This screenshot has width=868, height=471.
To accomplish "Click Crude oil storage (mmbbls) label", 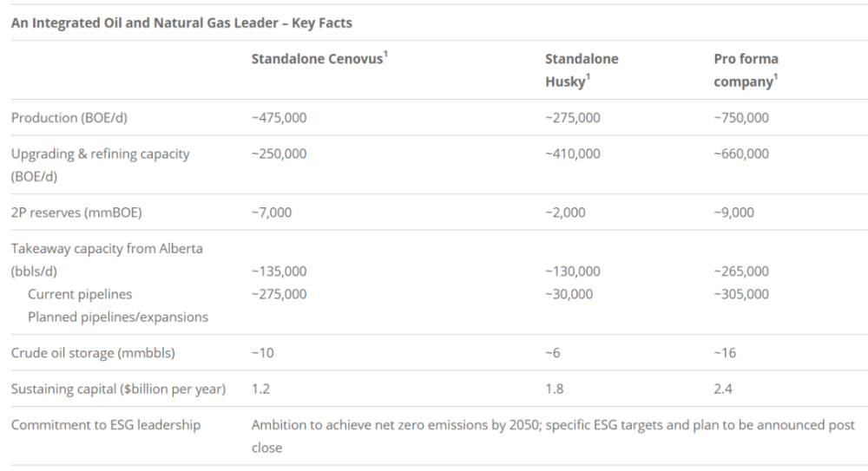I will (x=93, y=353).
